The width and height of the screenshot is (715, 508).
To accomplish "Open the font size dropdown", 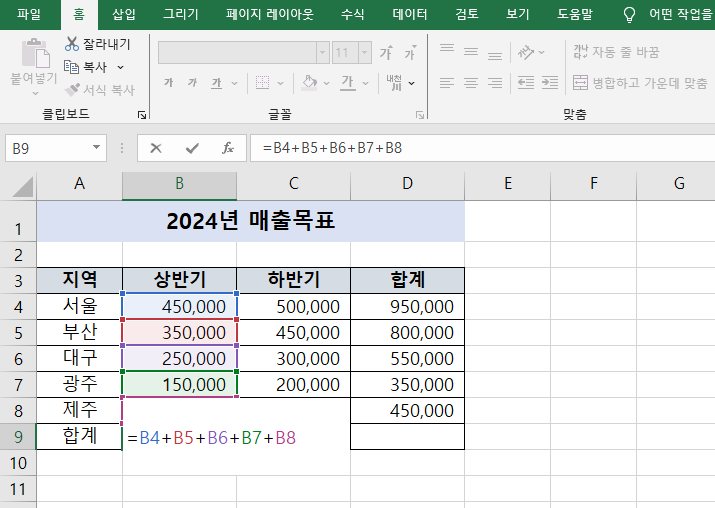I will [365, 53].
